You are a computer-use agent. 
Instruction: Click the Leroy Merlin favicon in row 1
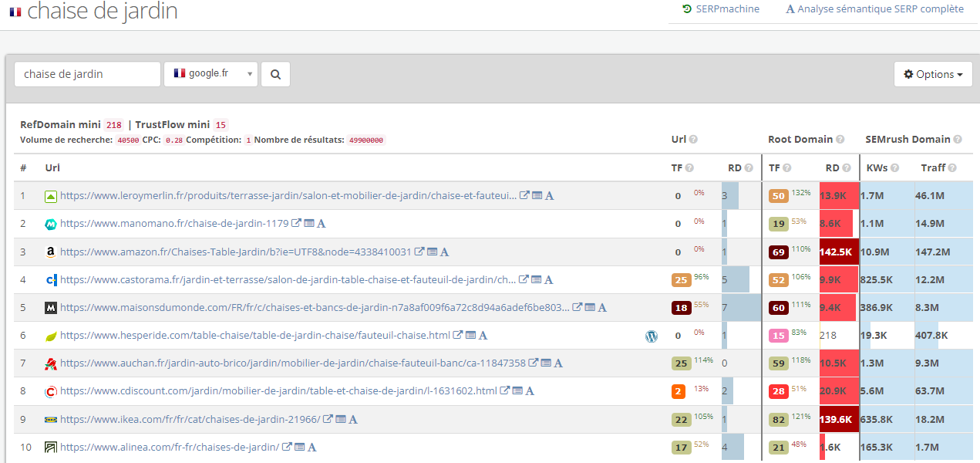coord(51,196)
